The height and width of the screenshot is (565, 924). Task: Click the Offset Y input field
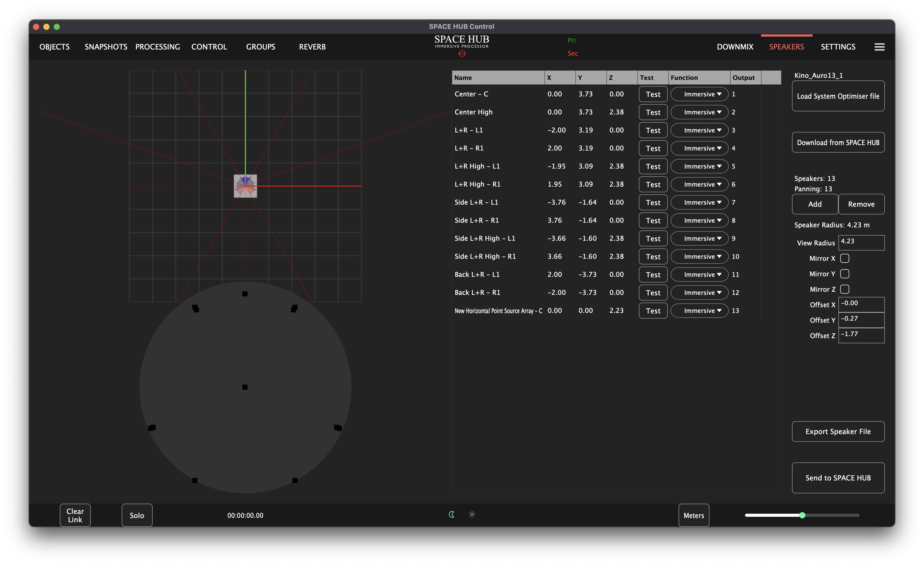[861, 320]
